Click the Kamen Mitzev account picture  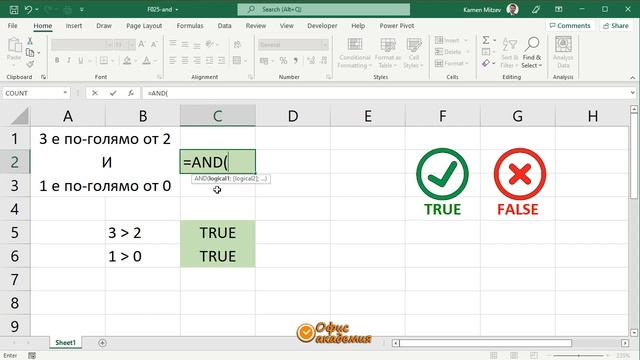click(x=513, y=9)
